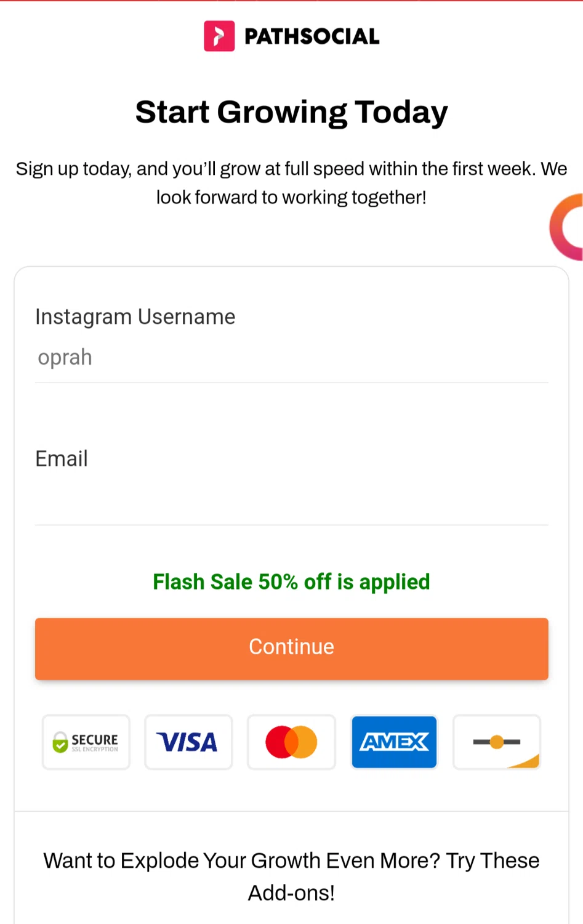Click the Instagram Username label
Viewport: 583px width, 924px height.
pos(135,317)
